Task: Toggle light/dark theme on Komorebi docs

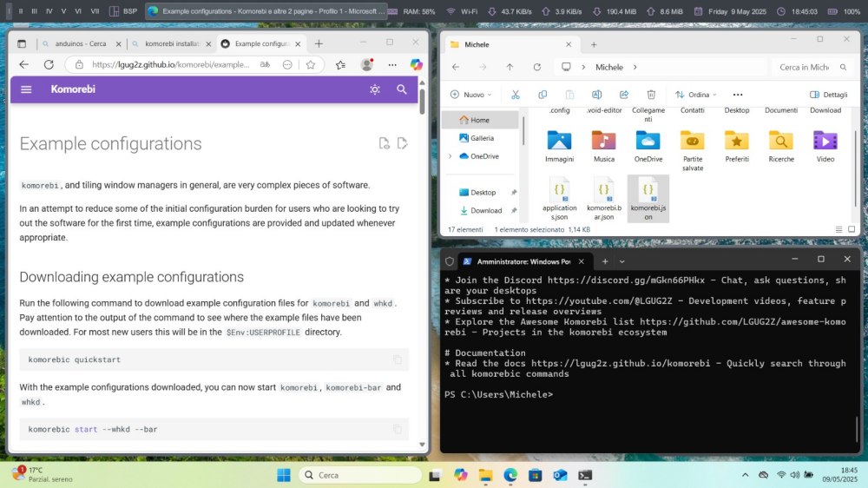Action: coord(375,89)
